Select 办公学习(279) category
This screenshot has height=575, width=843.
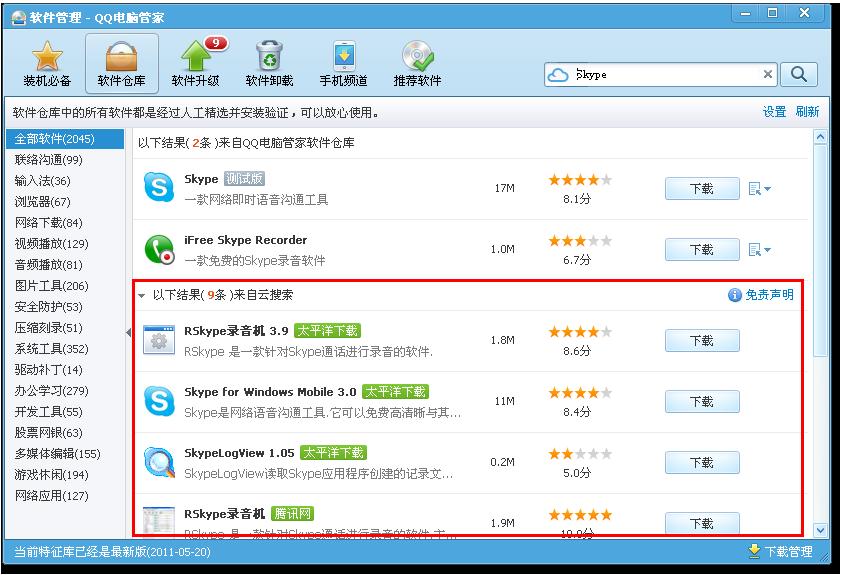(52, 391)
